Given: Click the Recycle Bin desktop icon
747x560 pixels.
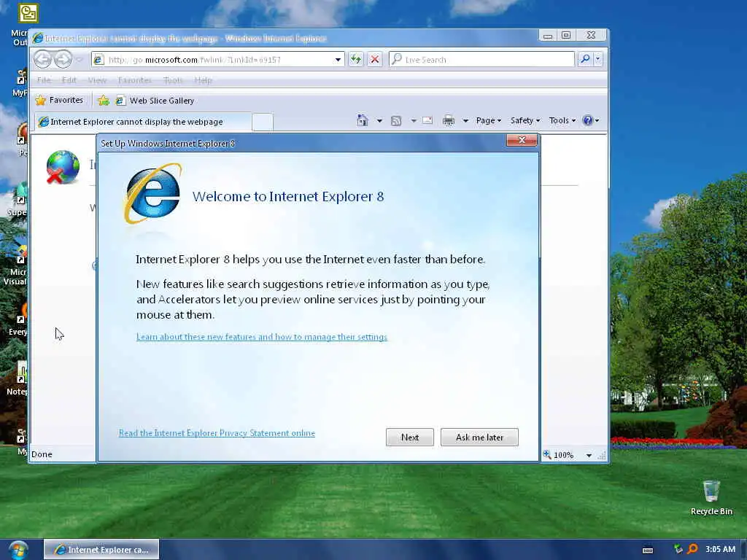Looking at the screenshot, I should click(711, 497).
